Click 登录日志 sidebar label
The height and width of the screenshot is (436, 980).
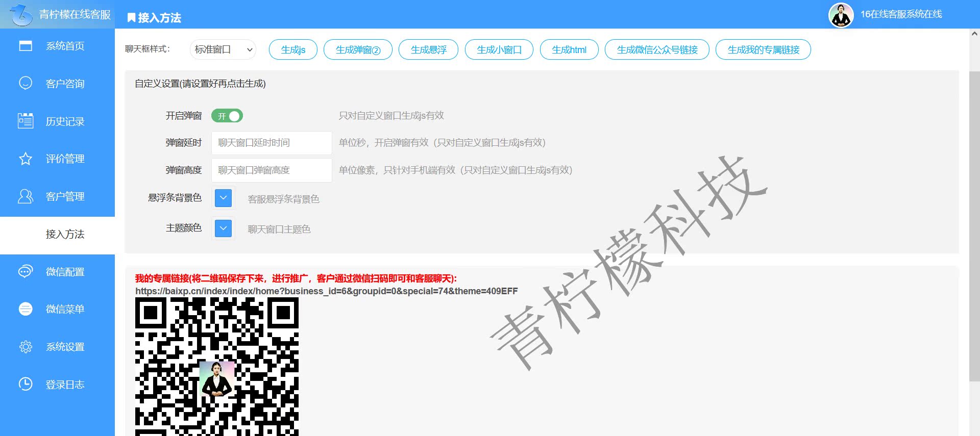coord(65,384)
